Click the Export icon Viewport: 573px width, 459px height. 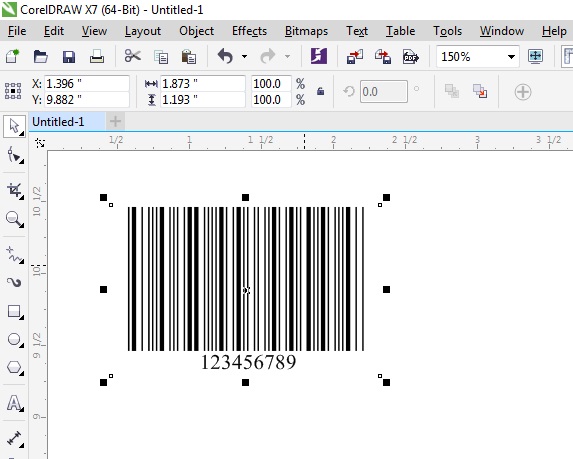point(383,57)
